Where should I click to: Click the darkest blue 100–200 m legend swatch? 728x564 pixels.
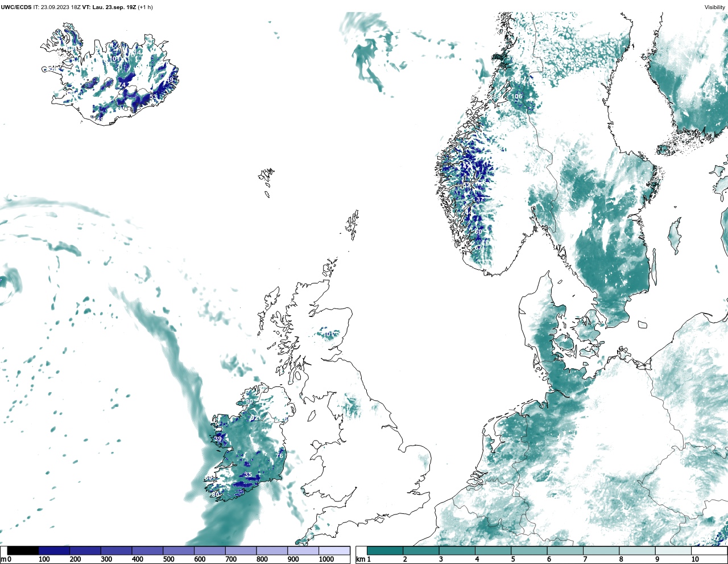(x=54, y=551)
